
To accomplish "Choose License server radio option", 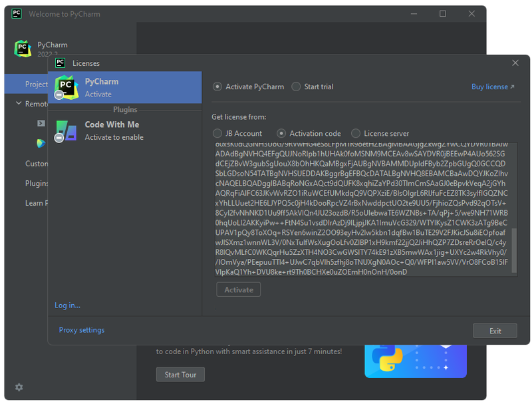I will click(x=356, y=133).
